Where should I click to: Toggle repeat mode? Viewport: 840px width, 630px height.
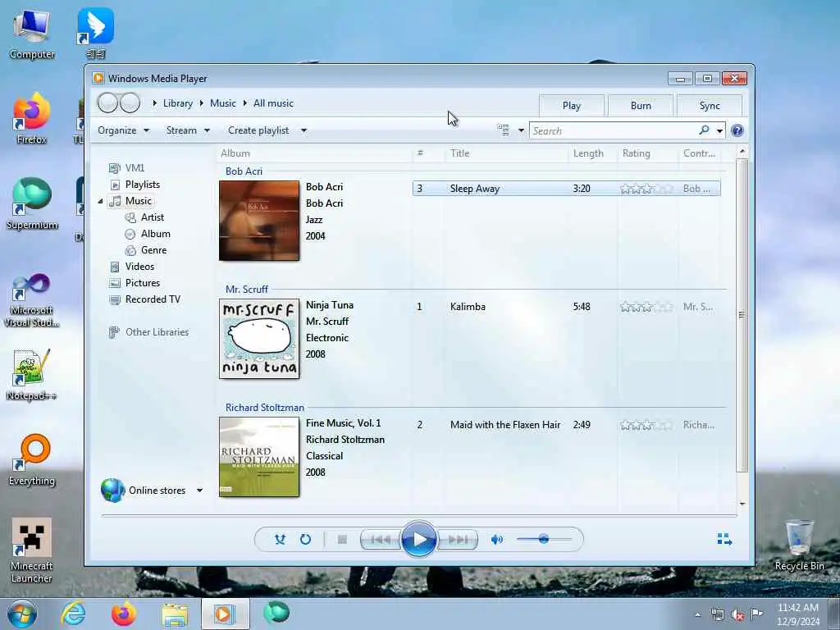[x=305, y=540]
